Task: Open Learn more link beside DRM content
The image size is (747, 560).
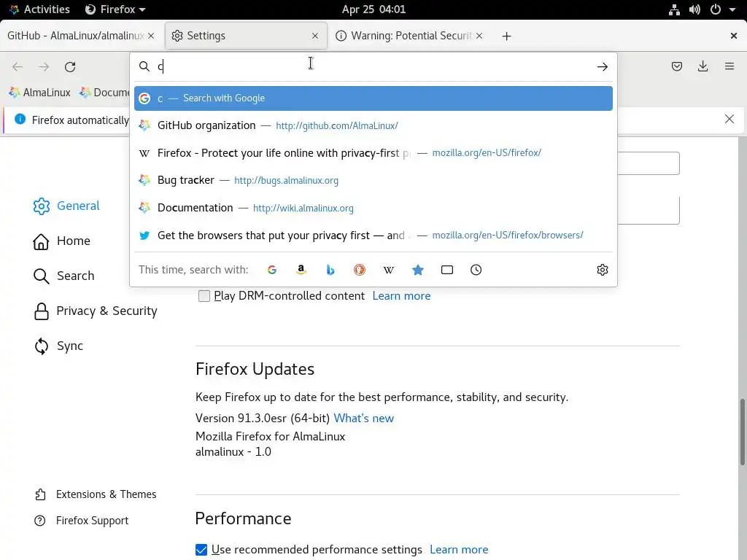Action: click(x=401, y=296)
